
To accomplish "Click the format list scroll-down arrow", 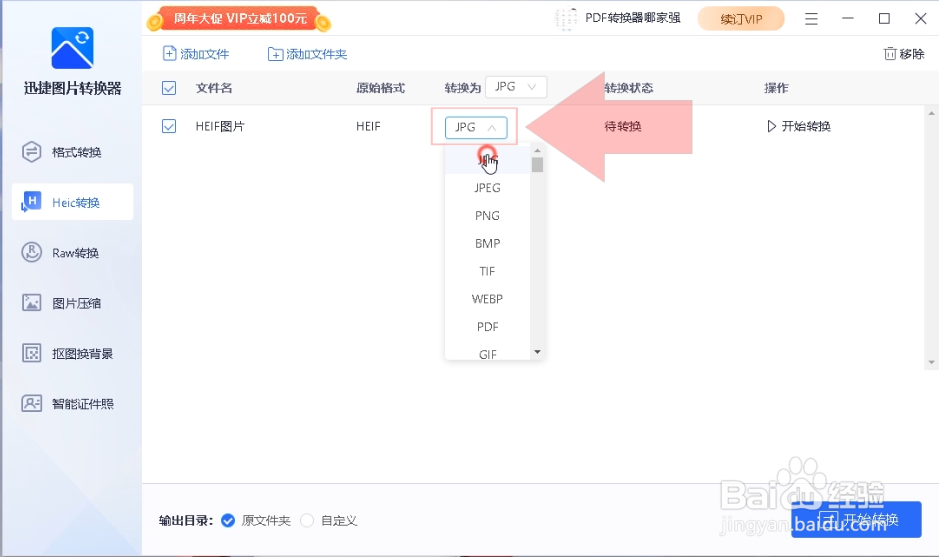I will tap(537, 352).
